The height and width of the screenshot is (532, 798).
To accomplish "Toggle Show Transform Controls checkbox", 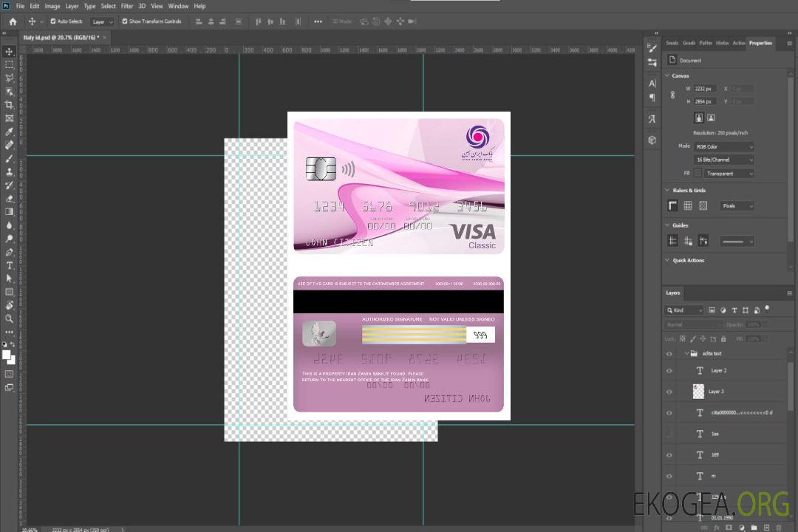I will tap(125, 21).
